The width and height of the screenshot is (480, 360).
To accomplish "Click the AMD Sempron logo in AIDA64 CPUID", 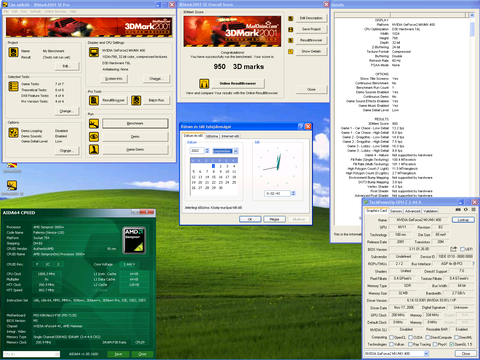I will point(134,240).
